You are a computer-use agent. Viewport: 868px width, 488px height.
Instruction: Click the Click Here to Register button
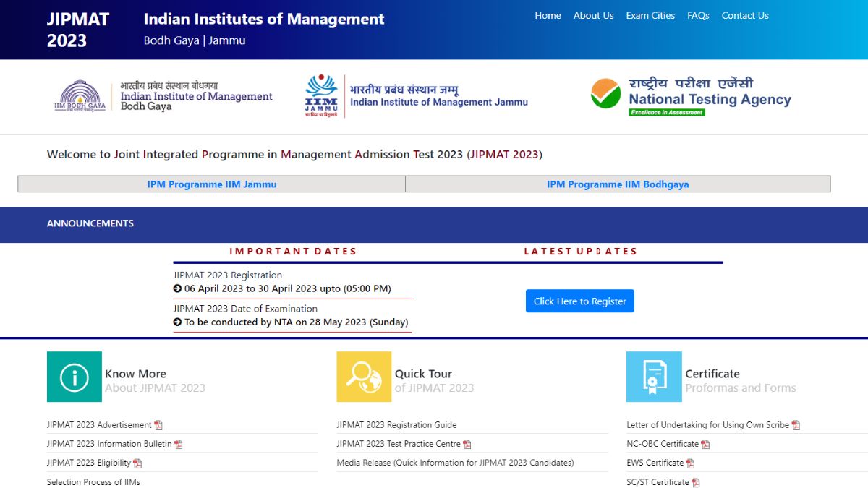(x=580, y=301)
